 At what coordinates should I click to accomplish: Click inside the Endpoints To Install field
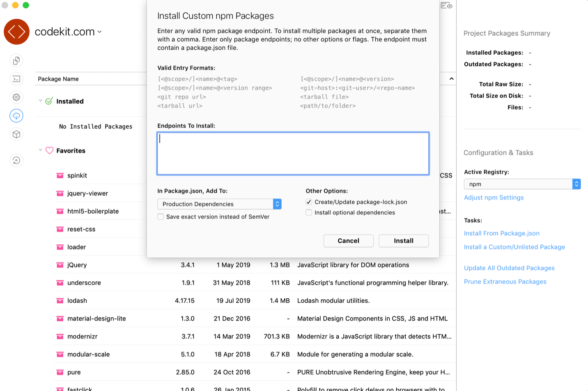[x=292, y=153]
